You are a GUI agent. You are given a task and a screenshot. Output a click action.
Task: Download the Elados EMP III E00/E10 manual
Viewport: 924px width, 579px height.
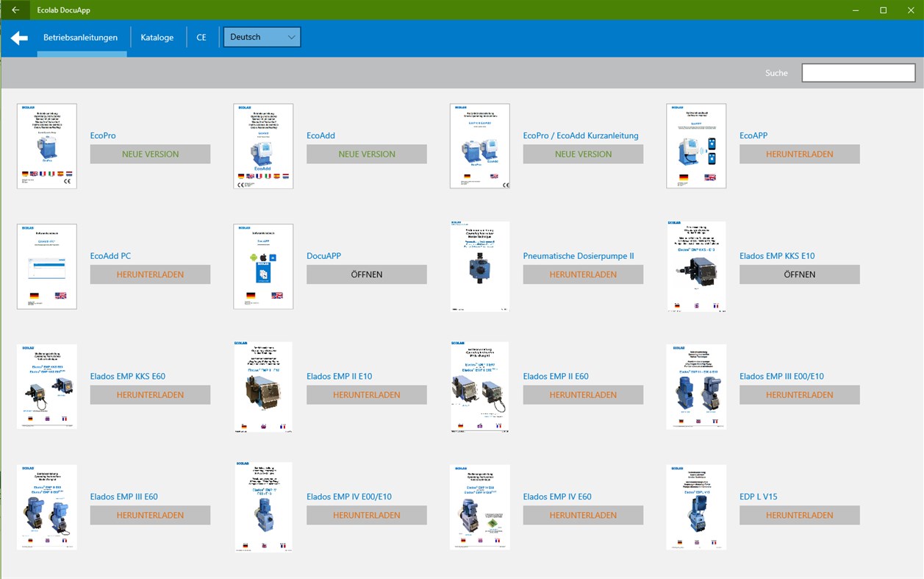click(799, 394)
